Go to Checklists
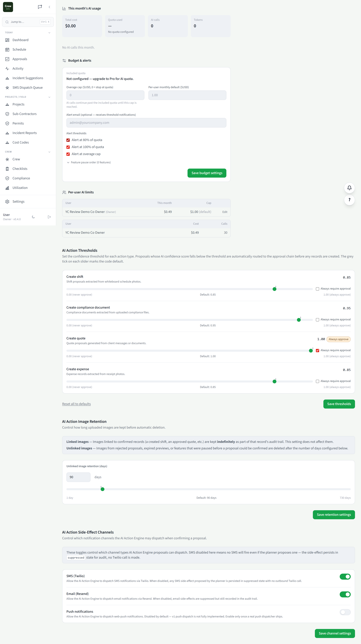Screen dimensions: 361x644 click(28, 169)
